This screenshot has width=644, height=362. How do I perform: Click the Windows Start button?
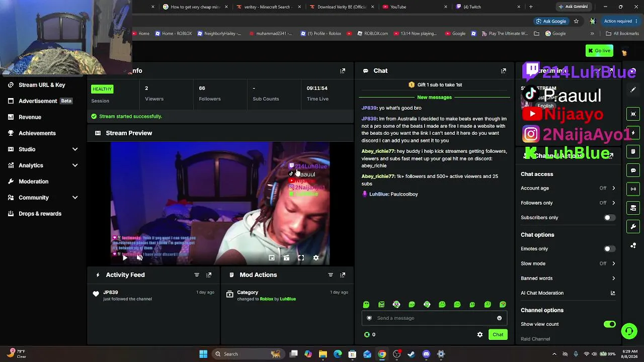(x=203, y=354)
